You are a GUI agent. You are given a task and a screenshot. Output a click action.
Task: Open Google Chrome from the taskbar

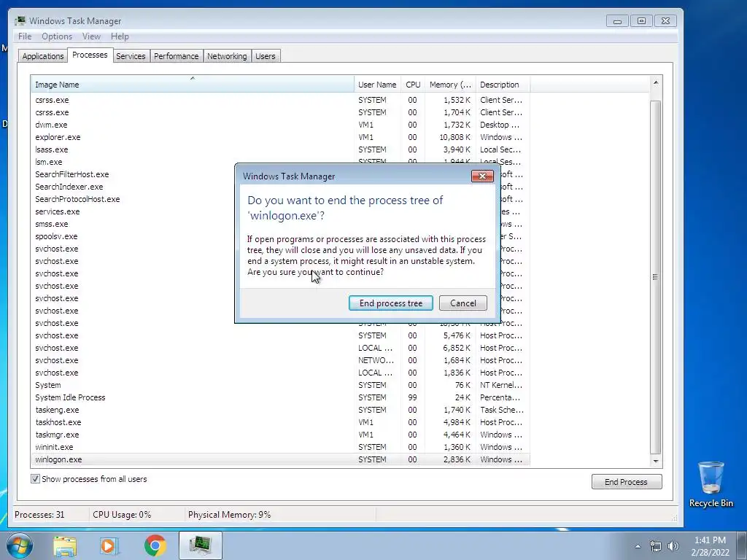click(x=155, y=545)
